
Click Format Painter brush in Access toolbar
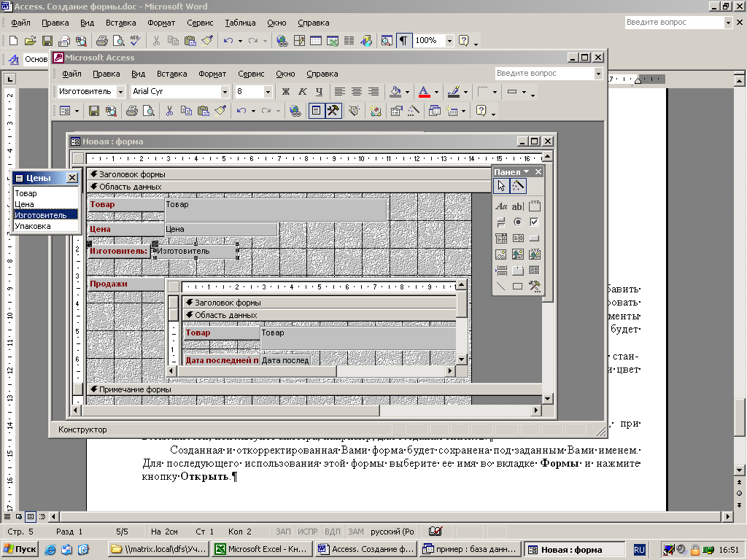pos(220,111)
